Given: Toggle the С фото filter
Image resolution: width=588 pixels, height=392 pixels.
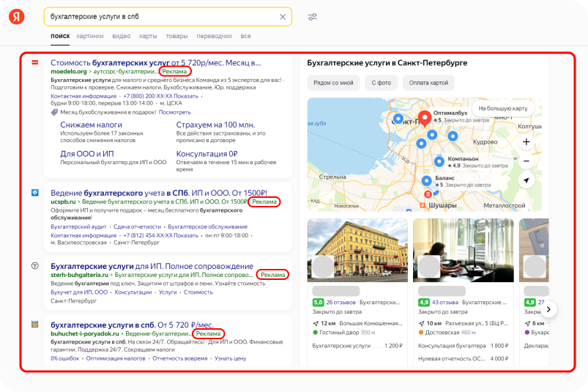Looking at the screenshot, I should tap(381, 83).
